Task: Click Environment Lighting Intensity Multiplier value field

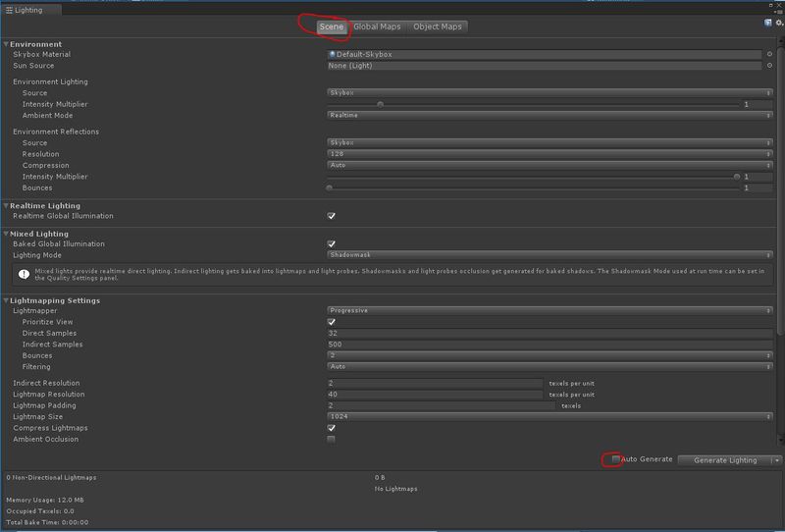Action: pyautogui.click(x=758, y=105)
